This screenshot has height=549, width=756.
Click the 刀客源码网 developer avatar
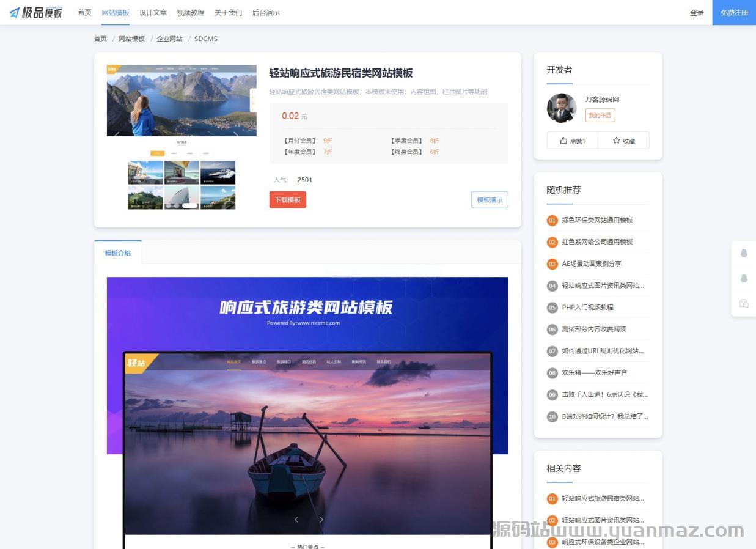click(562, 108)
